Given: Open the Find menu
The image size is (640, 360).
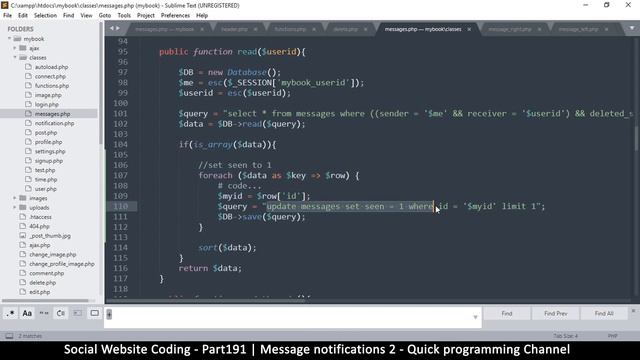Looking at the screenshot, I should coord(69,16).
